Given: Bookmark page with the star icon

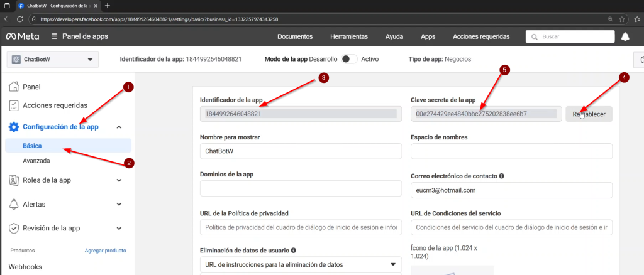Looking at the screenshot, I should point(622,19).
